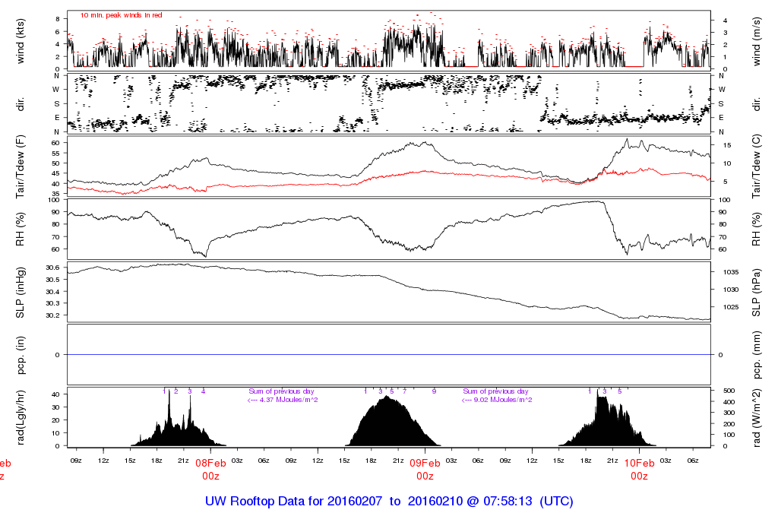778x532 pixels.
Task: Click the 'SLP (inHg)' axis label
Action: click(x=21, y=290)
